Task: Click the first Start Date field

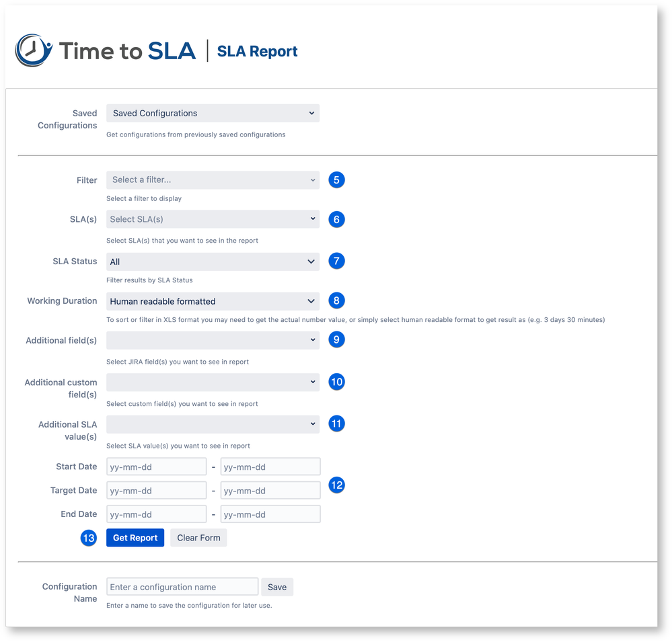Action: pyautogui.click(x=156, y=466)
